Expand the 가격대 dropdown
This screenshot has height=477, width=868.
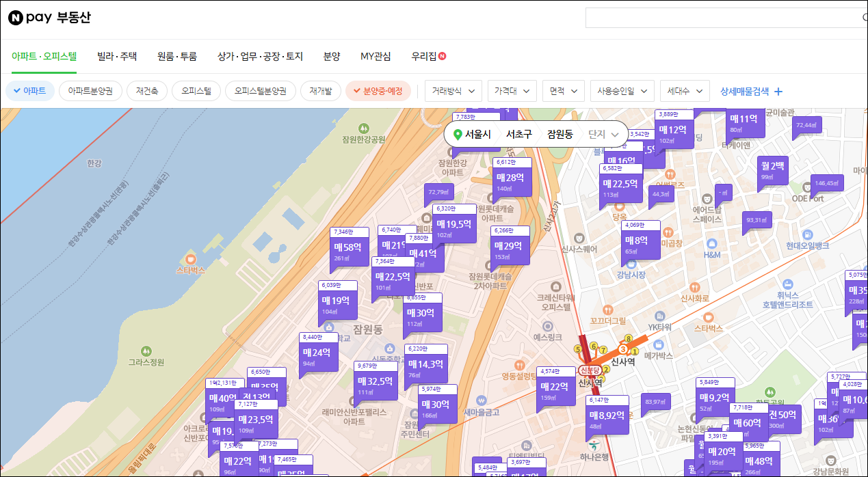tap(512, 90)
